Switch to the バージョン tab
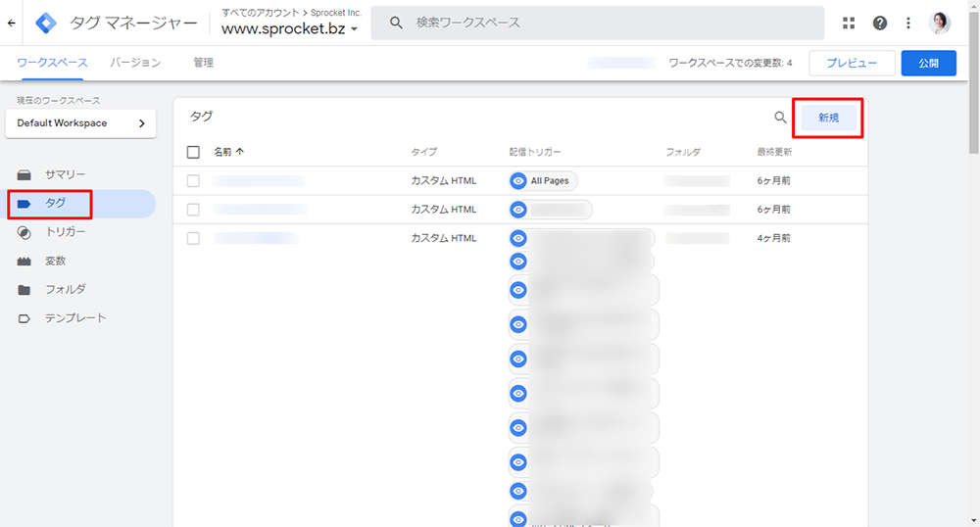Image resolution: width=980 pixels, height=527 pixels. tap(135, 63)
